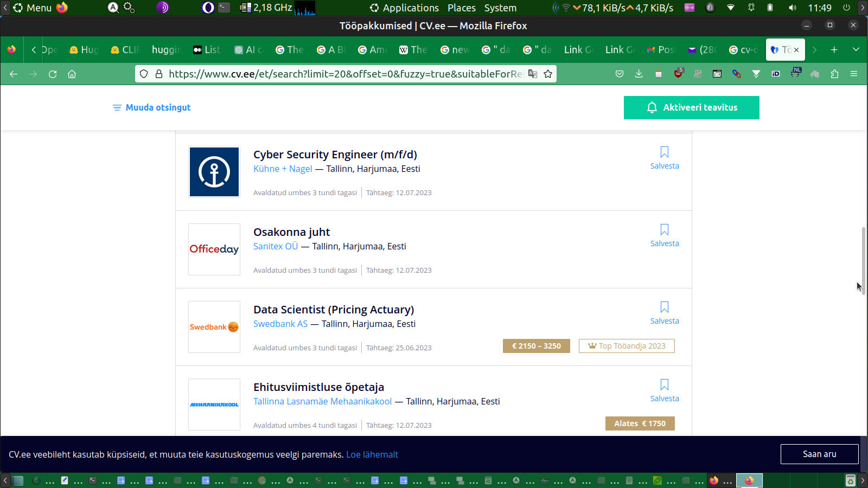868x488 pixels.
Task: Launch terminal from top panel icon
Action: [x=224, y=8]
